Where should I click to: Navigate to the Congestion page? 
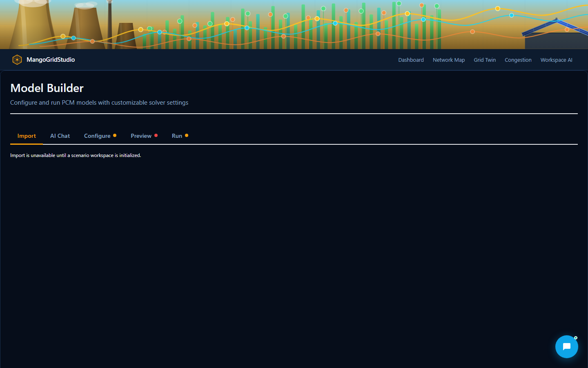518,60
